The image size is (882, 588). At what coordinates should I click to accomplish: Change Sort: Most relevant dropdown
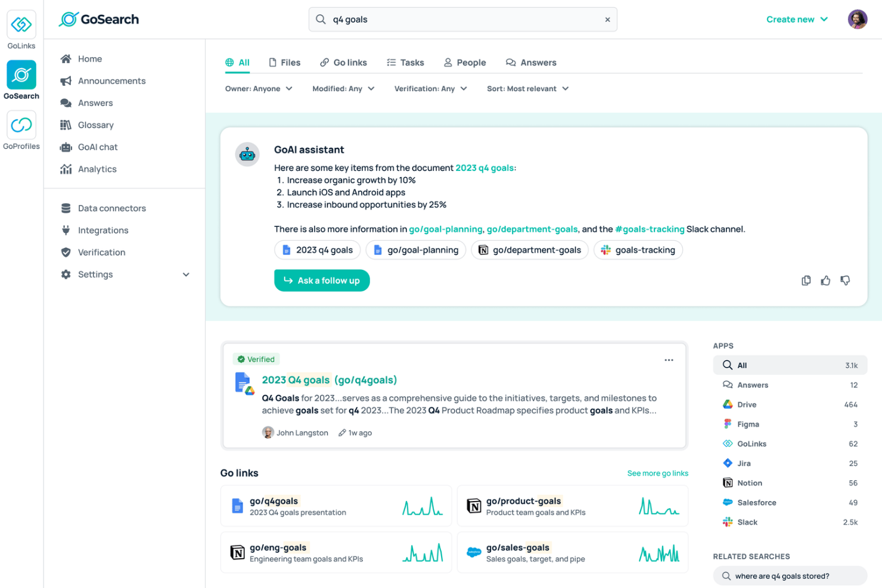[527, 89]
